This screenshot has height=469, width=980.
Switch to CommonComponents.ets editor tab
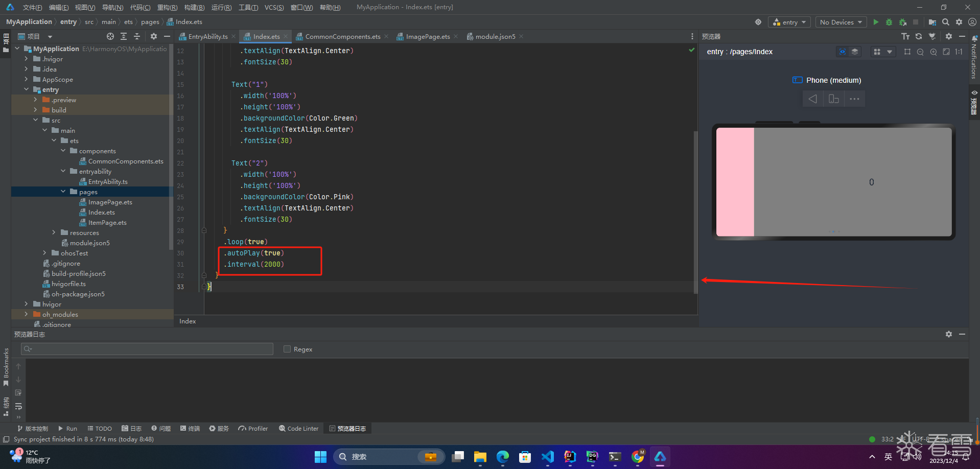[x=342, y=36]
